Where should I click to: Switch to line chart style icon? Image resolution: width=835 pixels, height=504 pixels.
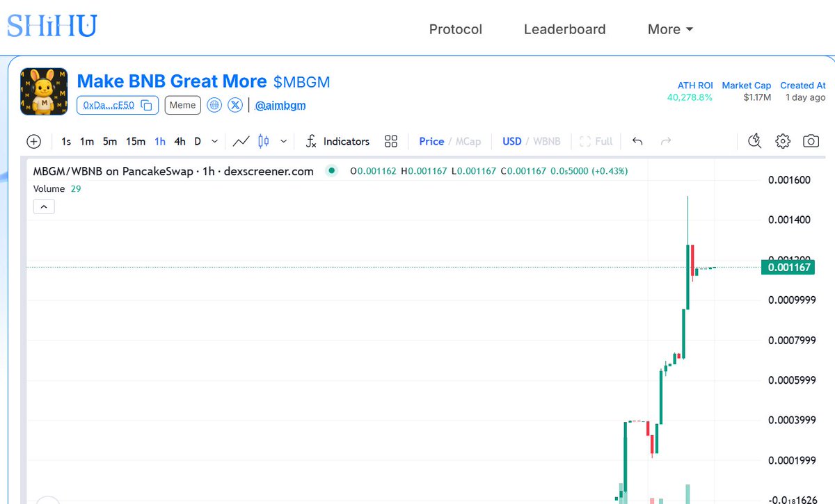[241, 141]
